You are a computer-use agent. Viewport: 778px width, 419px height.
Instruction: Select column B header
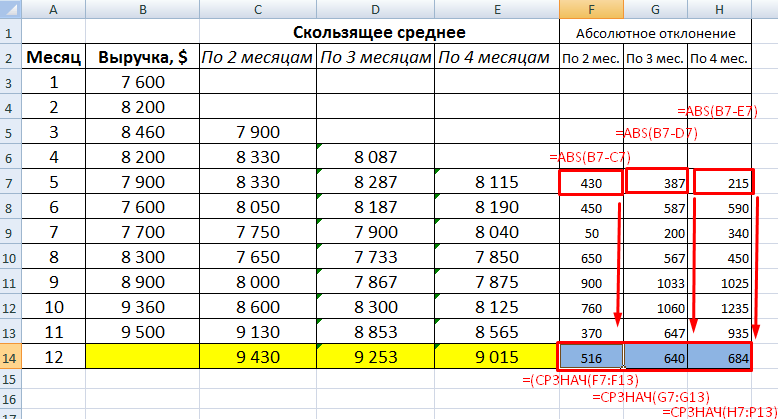coord(142,9)
